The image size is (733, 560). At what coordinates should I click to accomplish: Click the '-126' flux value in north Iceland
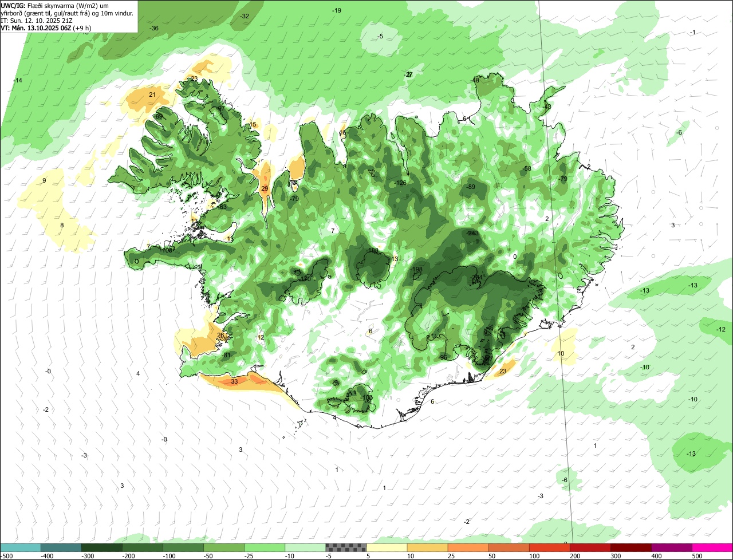(x=401, y=183)
